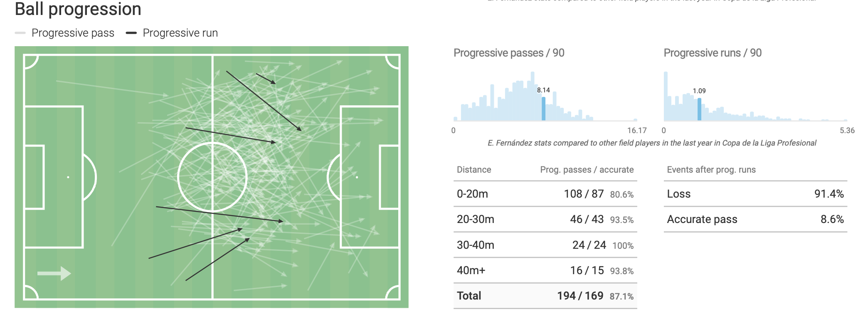Click the Loss percentage row

pyautogui.click(x=755, y=194)
